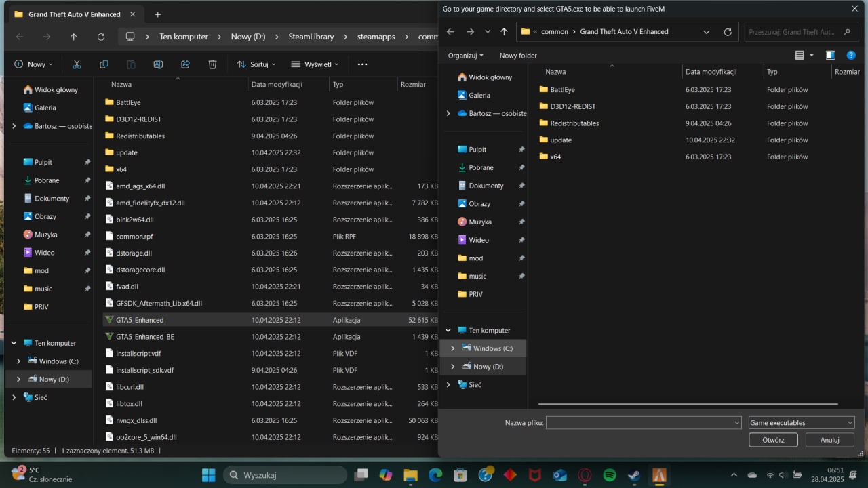Click the Otwórz button
This screenshot has width=868, height=488.
click(x=773, y=440)
